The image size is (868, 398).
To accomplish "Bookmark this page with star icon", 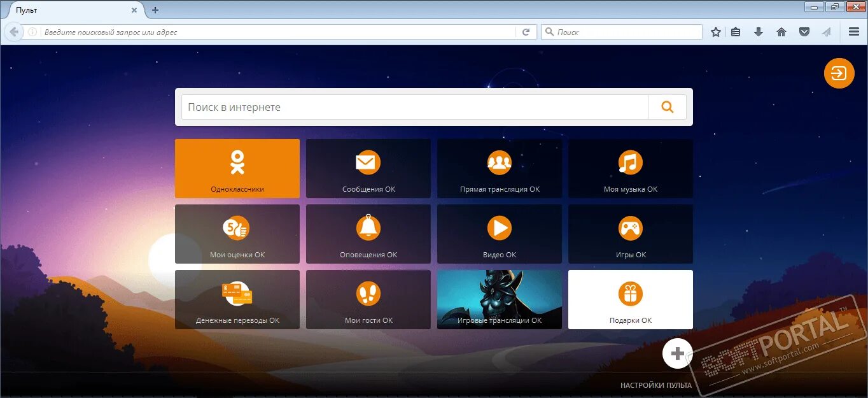I will [716, 32].
